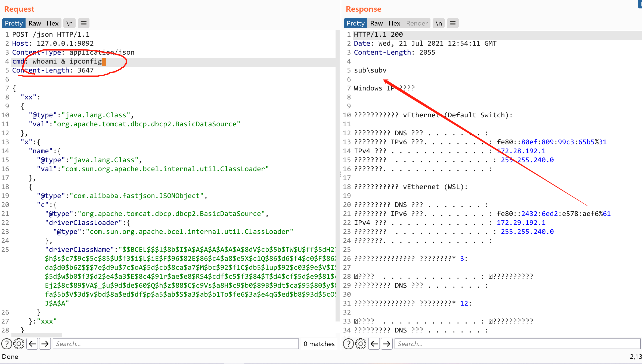Switch response view to Hex tab
The image size is (642, 364).
394,23
